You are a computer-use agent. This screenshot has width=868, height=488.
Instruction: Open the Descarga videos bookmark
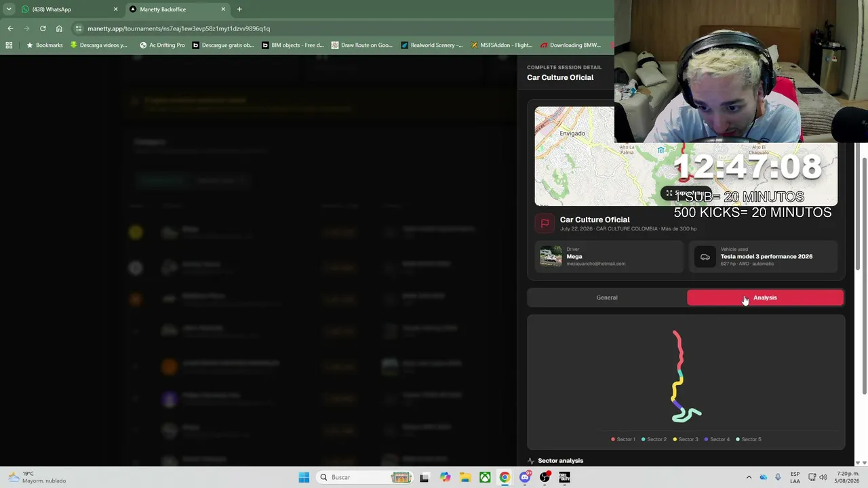coord(98,45)
